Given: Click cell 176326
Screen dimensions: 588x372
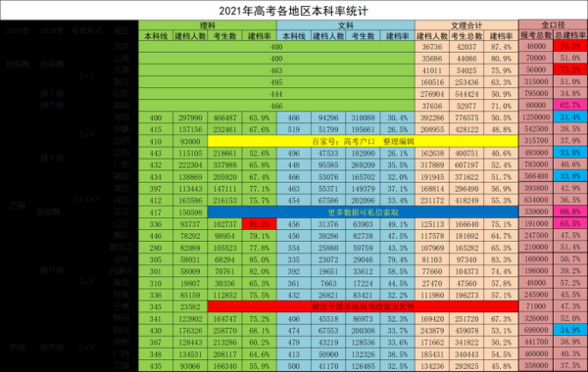Looking at the screenshot, I should 190,331.
